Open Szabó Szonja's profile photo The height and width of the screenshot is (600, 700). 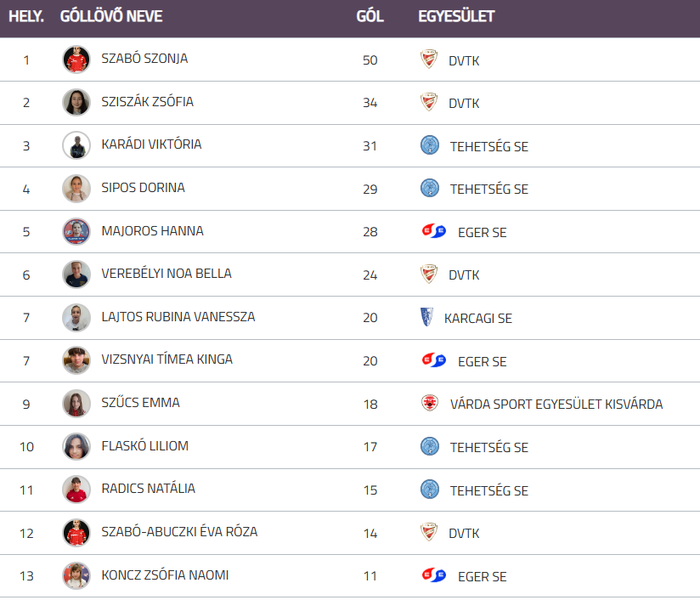point(76,59)
